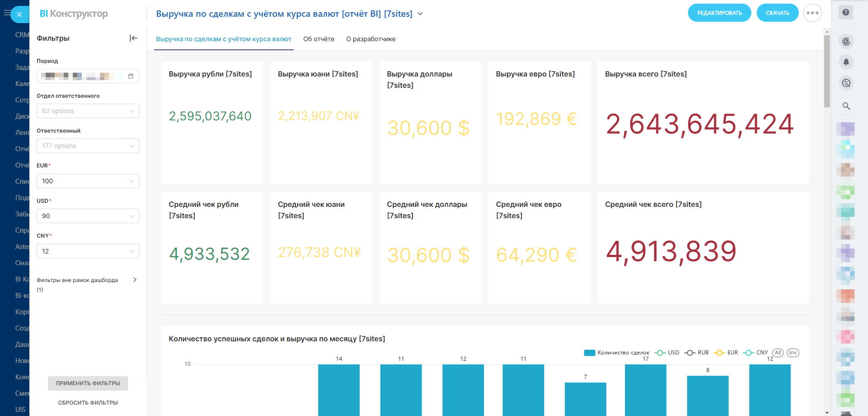This screenshot has height=416, width=868.
Task: Toggle Количество сделок series in legend
Action: (x=617, y=353)
